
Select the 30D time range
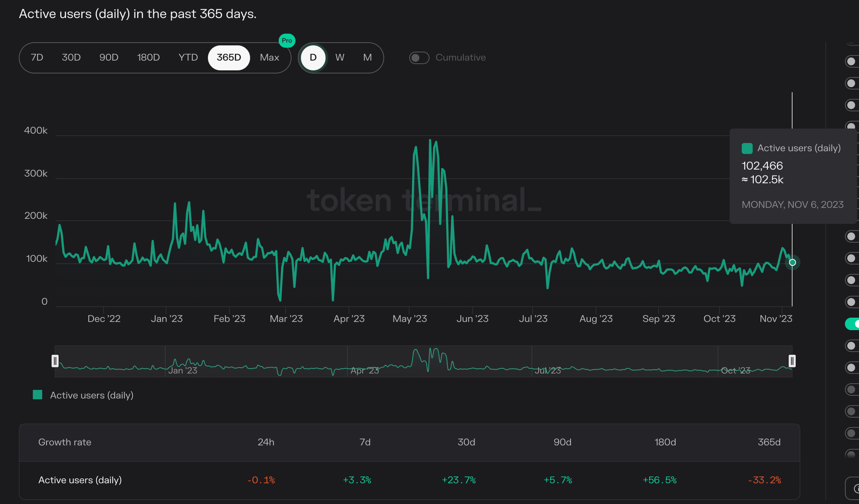(x=71, y=58)
